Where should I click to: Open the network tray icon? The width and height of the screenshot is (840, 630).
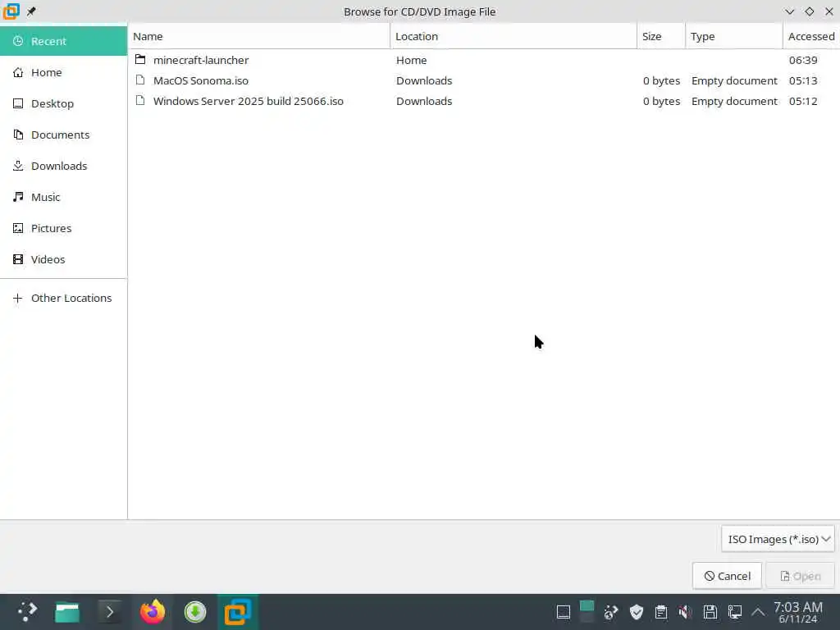(735, 612)
